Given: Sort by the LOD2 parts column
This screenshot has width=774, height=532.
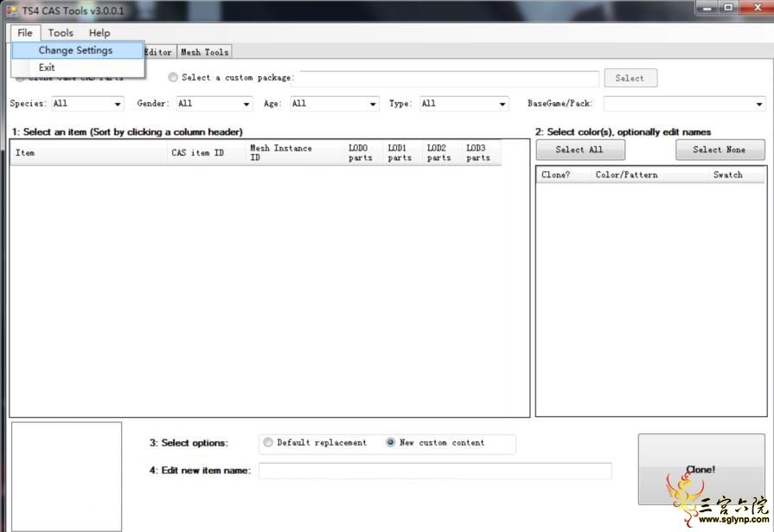Looking at the screenshot, I should tap(442, 152).
